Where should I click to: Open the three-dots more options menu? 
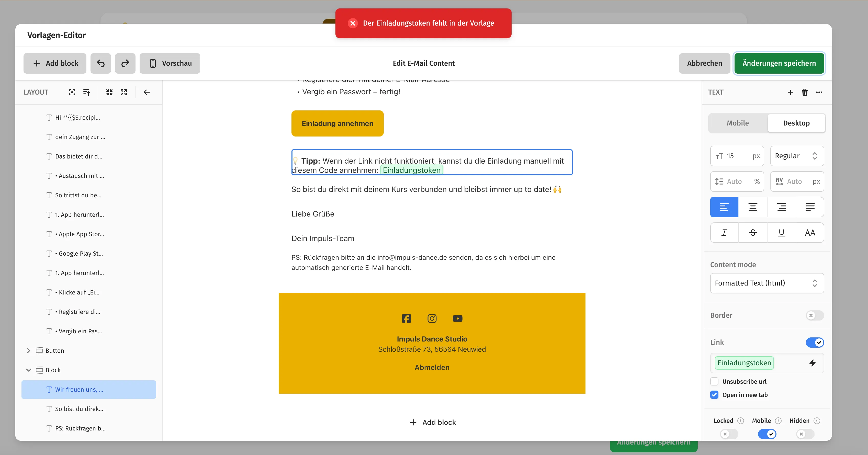coord(819,92)
